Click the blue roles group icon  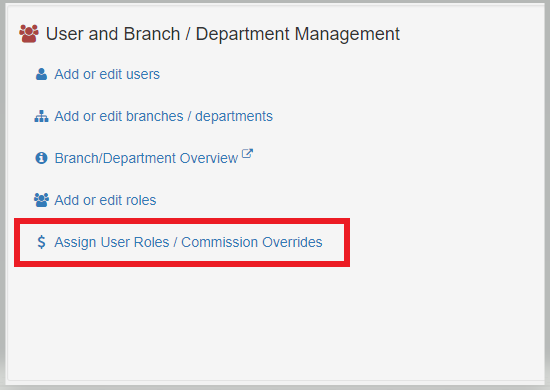coord(41,200)
